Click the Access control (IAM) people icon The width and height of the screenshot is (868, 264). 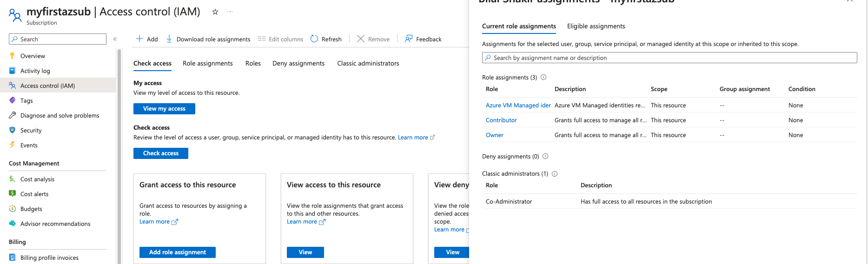tap(13, 86)
